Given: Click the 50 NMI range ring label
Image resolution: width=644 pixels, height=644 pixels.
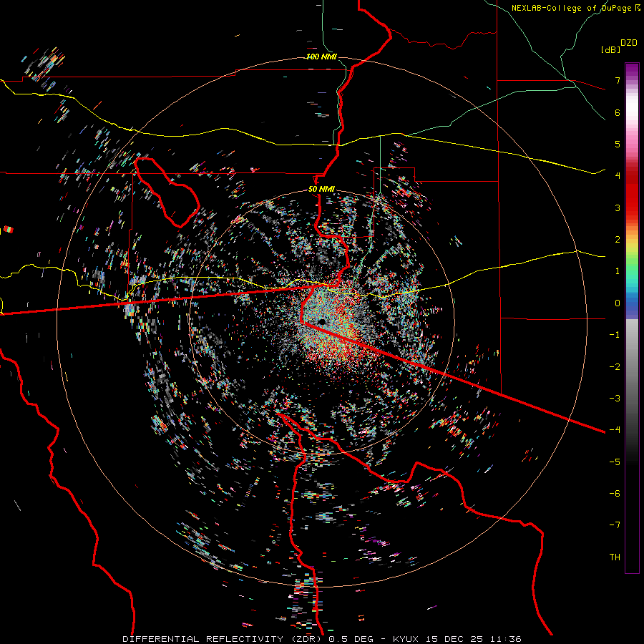Looking at the screenshot, I should tap(321, 189).
